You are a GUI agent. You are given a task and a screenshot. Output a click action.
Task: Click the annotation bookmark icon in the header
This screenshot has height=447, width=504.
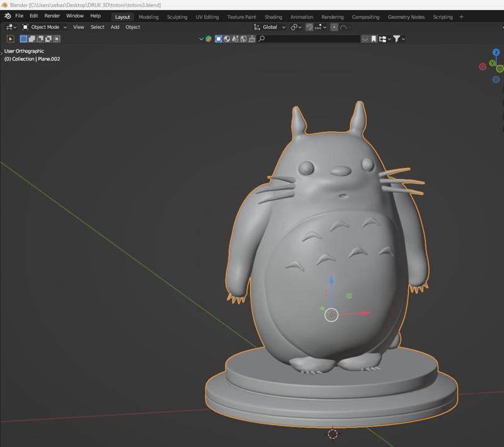click(374, 39)
